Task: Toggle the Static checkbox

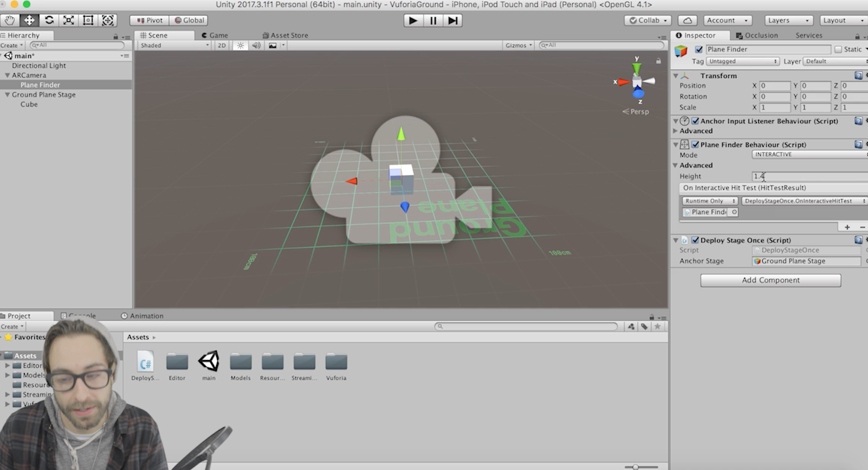Action: coord(838,50)
